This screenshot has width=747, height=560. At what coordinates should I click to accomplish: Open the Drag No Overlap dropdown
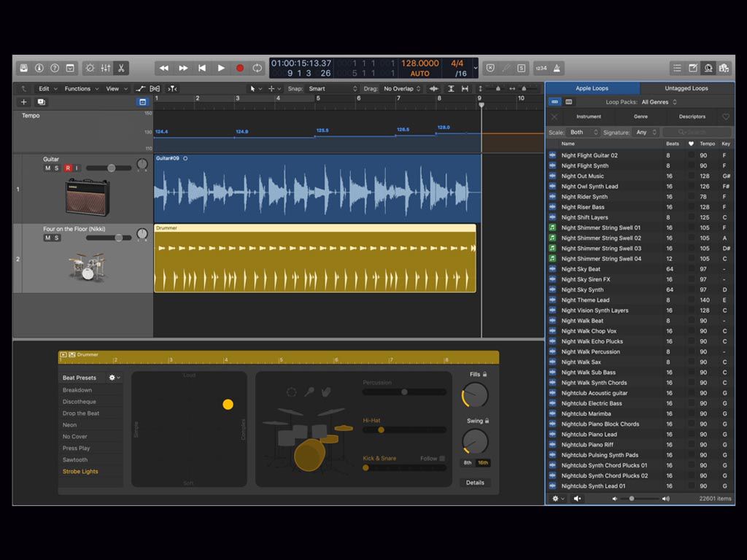[x=402, y=88]
